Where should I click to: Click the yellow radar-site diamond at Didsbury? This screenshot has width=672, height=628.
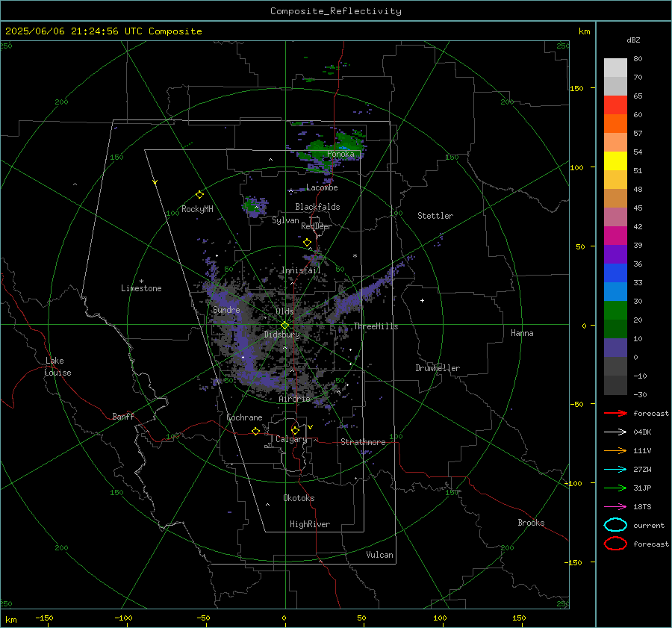(284, 326)
